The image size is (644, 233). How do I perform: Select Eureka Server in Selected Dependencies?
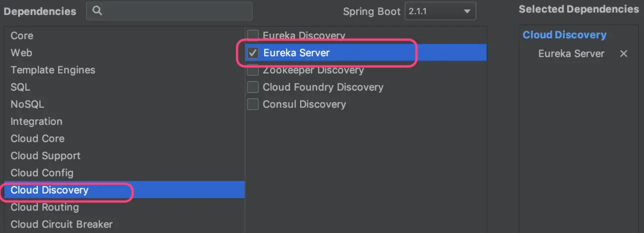[x=571, y=53]
